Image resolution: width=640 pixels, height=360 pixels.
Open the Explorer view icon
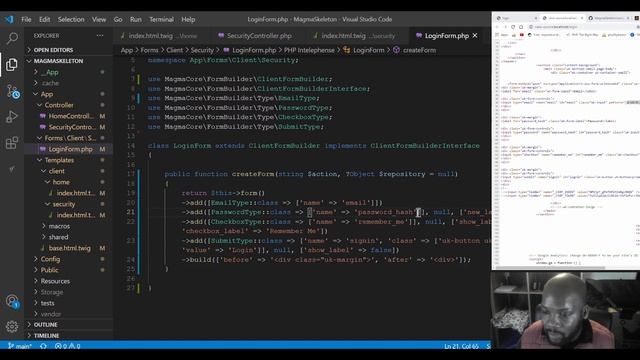[12, 64]
